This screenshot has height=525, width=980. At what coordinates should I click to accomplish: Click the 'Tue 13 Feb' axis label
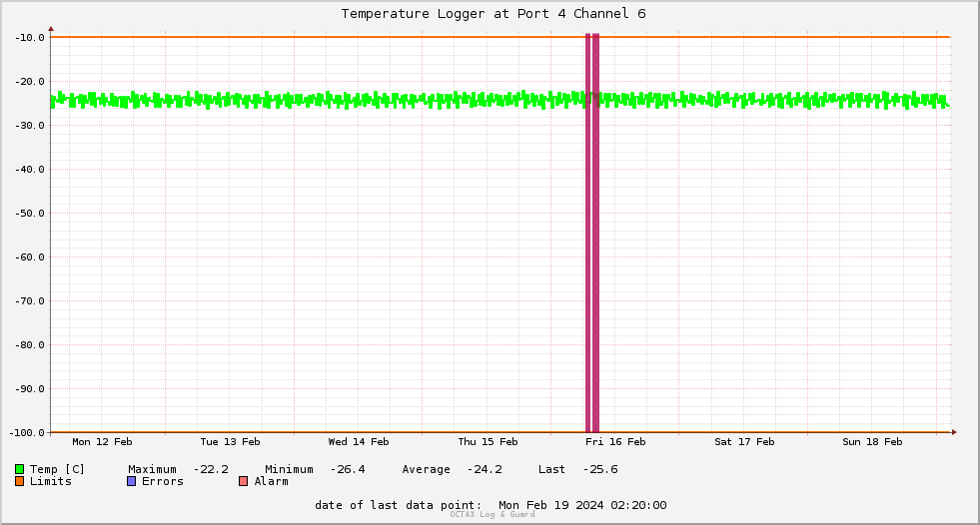230,442
